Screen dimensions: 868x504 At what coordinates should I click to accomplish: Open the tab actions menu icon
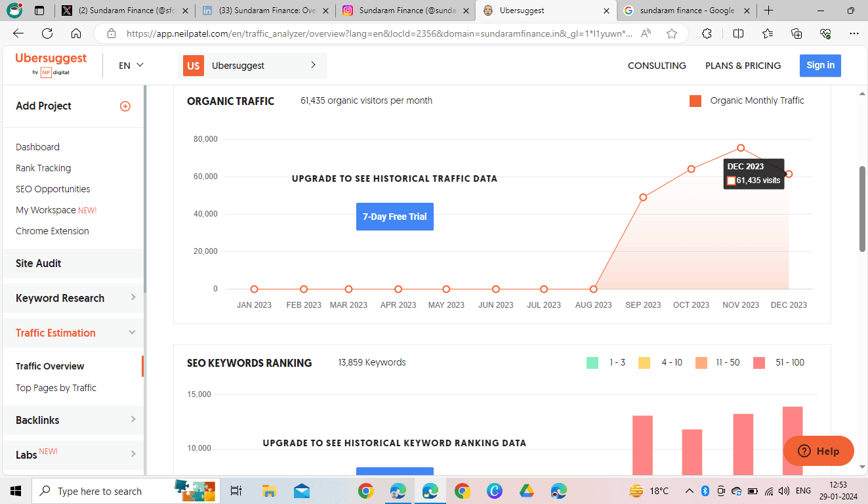coord(39,10)
